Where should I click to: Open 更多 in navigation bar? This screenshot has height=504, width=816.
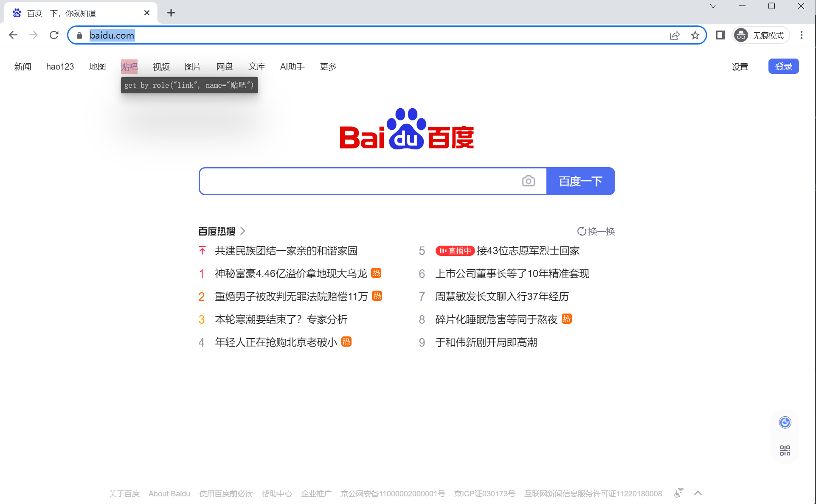pos(328,67)
